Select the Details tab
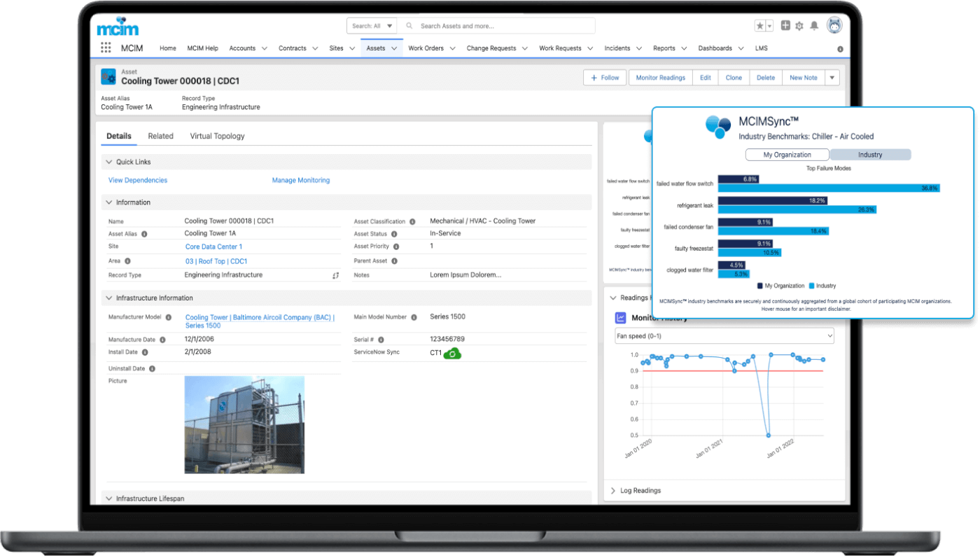This screenshot has height=556, width=980. point(118,136)
